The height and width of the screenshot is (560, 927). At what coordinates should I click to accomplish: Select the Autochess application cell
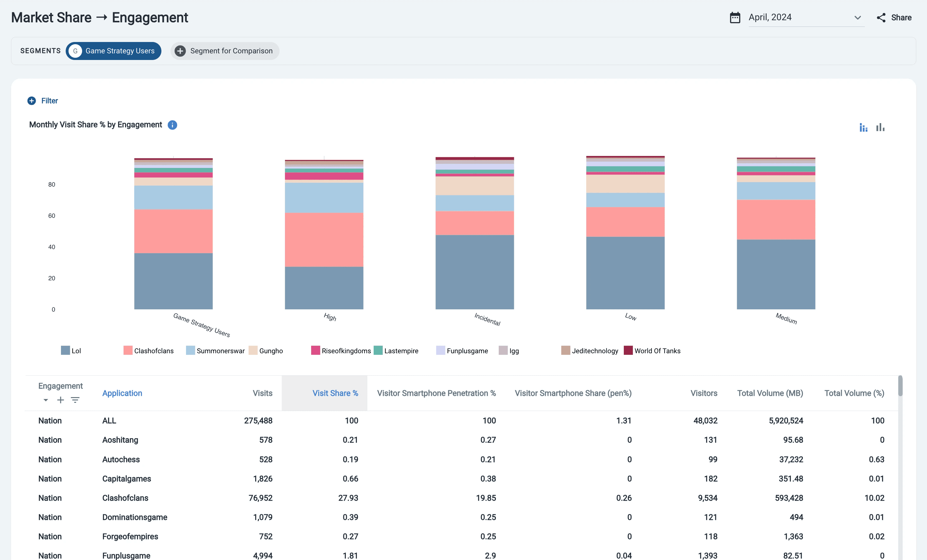point(121,459)
